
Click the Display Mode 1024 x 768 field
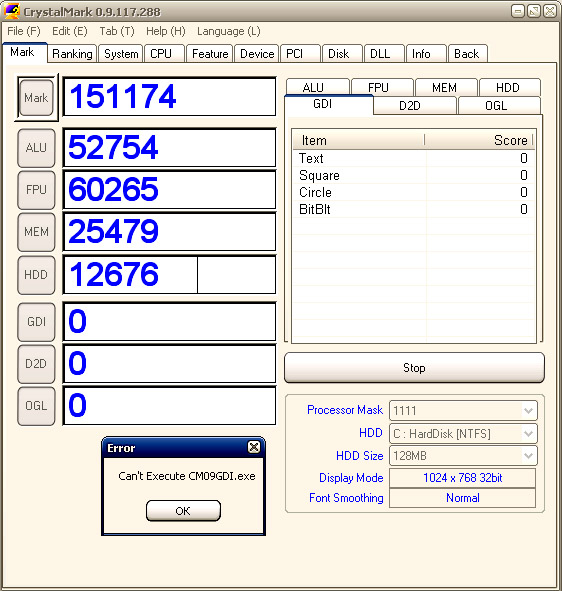coord(462,478)
